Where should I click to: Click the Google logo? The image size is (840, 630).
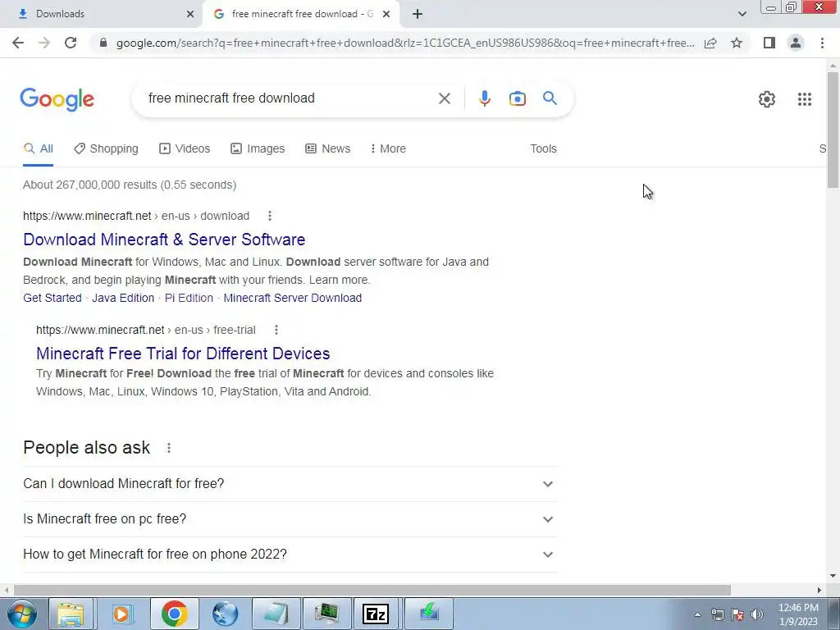click(x=57, y=99)
